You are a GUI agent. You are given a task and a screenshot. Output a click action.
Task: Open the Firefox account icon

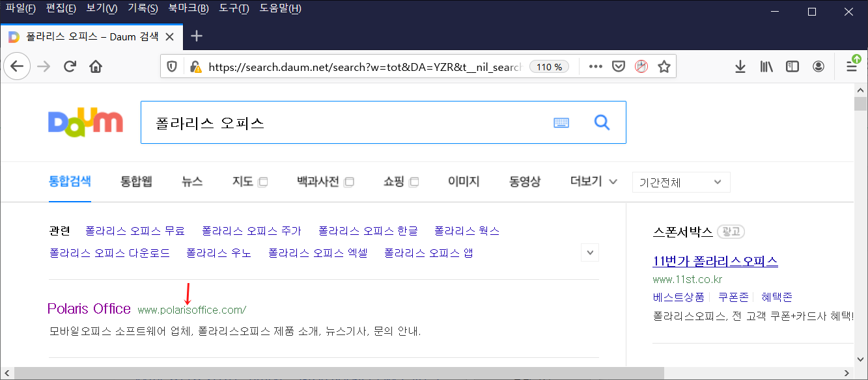(x=819, y=66)
